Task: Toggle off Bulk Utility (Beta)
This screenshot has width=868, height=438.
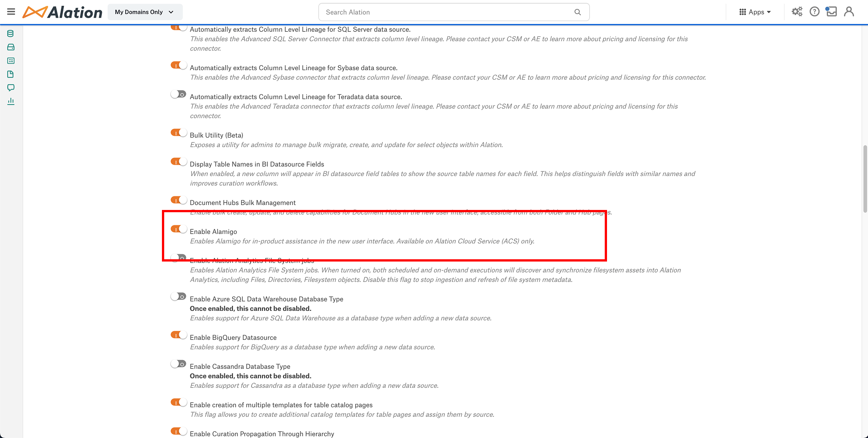Action: click(x=179, y=133)
